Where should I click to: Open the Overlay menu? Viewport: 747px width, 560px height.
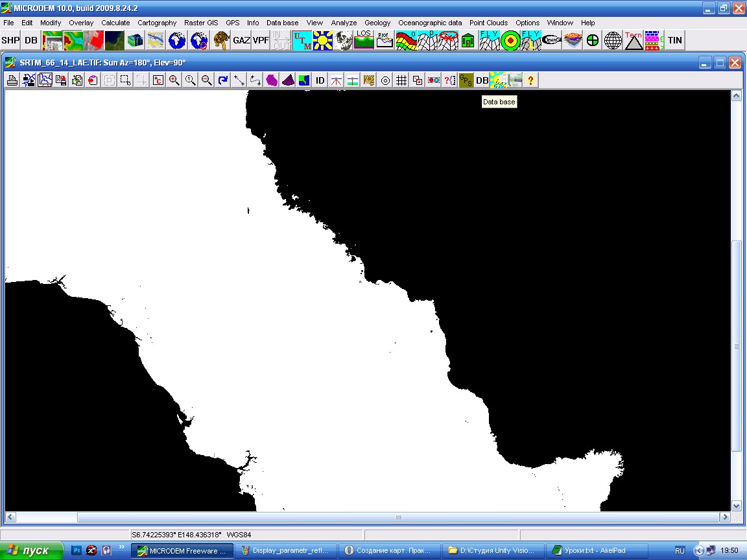pyautogui.click(x=81, y=23)
